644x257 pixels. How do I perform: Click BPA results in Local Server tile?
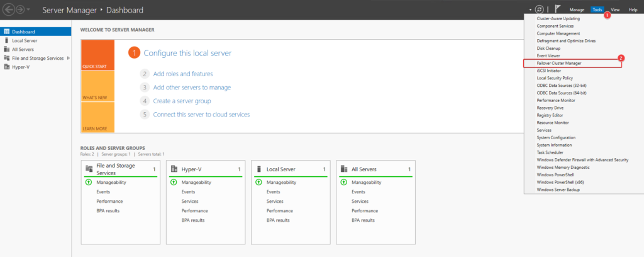coord(278,220)
